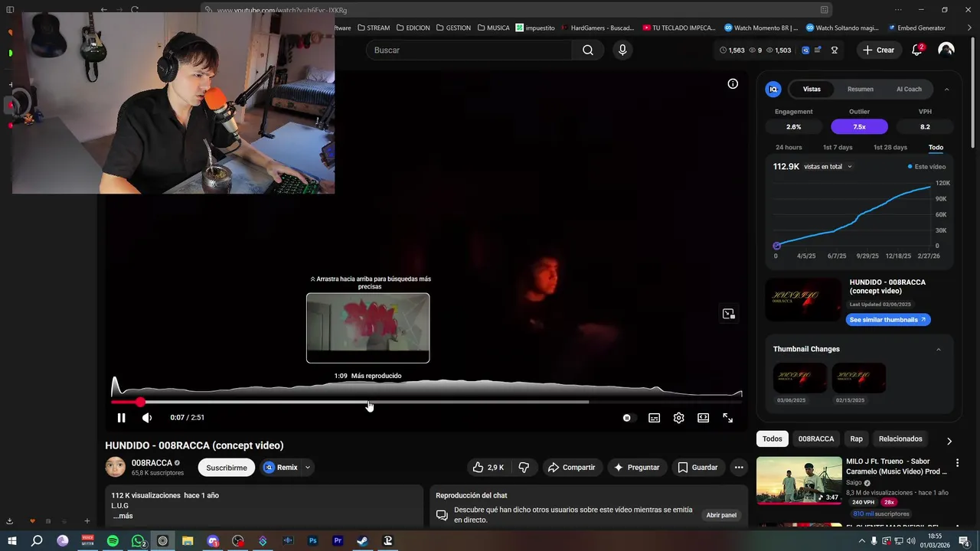Image resolution: width=980 pixels, height=551 pixels.
Task: Select the Todo time range
Action: [x=936, y=147]
